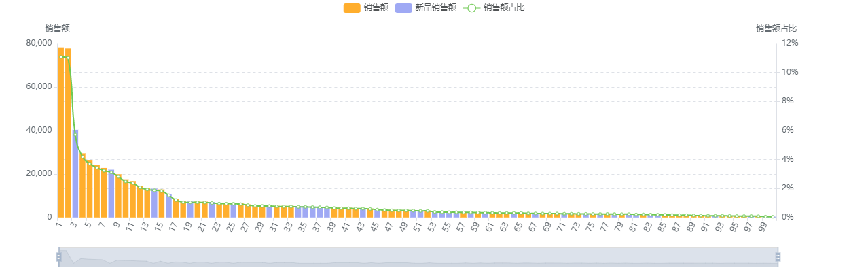
Task: Click x-axis label 87
Action: (x=676, y=226)
